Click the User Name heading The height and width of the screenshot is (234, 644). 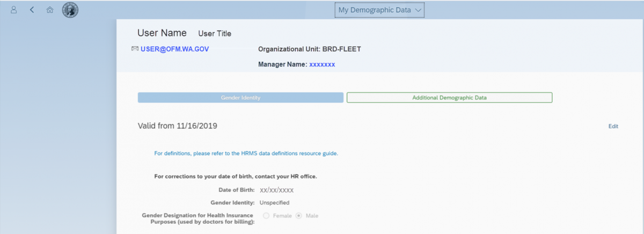[x=162, y=33]
